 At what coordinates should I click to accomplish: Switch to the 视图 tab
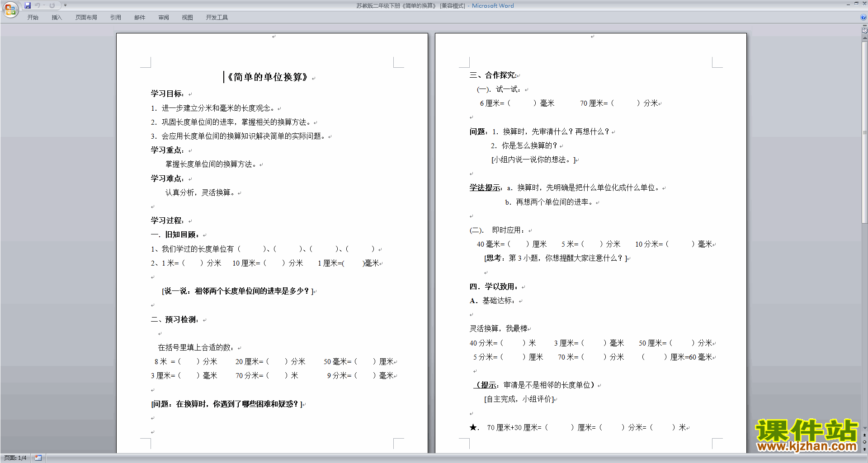188,18
